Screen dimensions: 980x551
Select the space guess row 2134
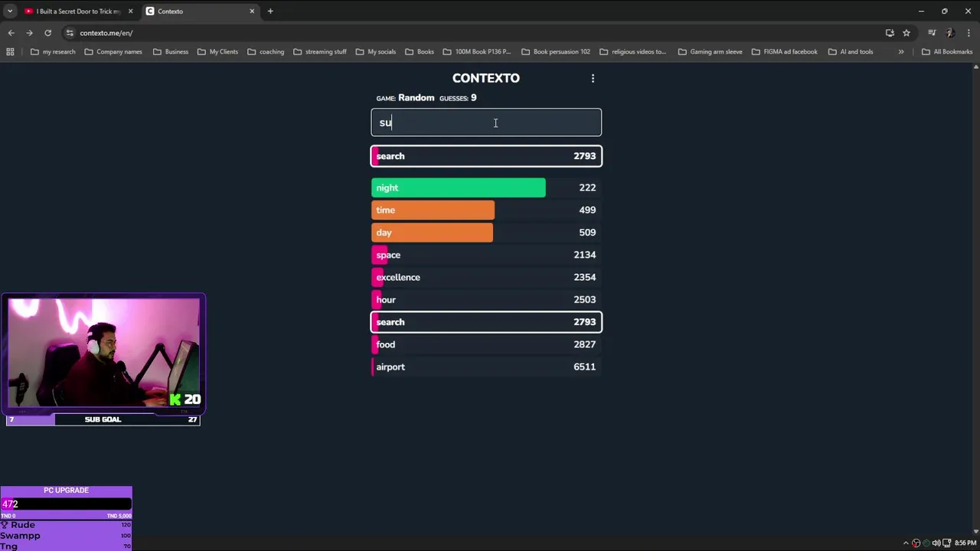pyautogui.click(x=486, y=255)
